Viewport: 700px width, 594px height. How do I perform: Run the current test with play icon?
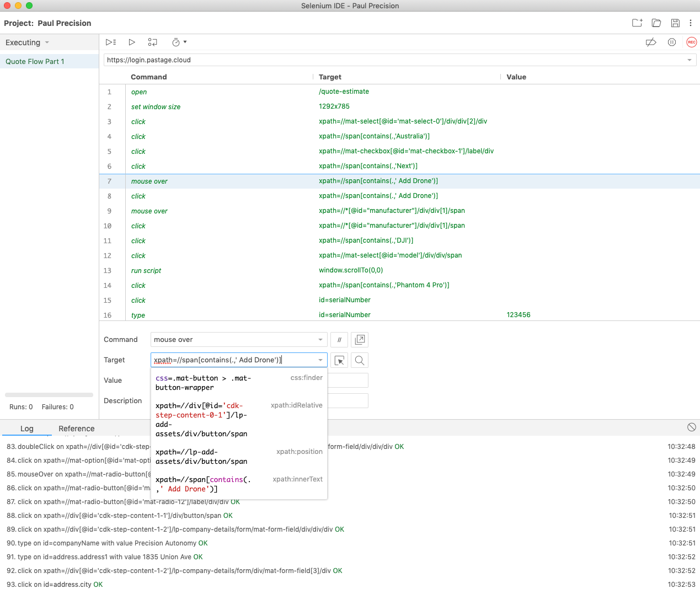pos(132,42)
